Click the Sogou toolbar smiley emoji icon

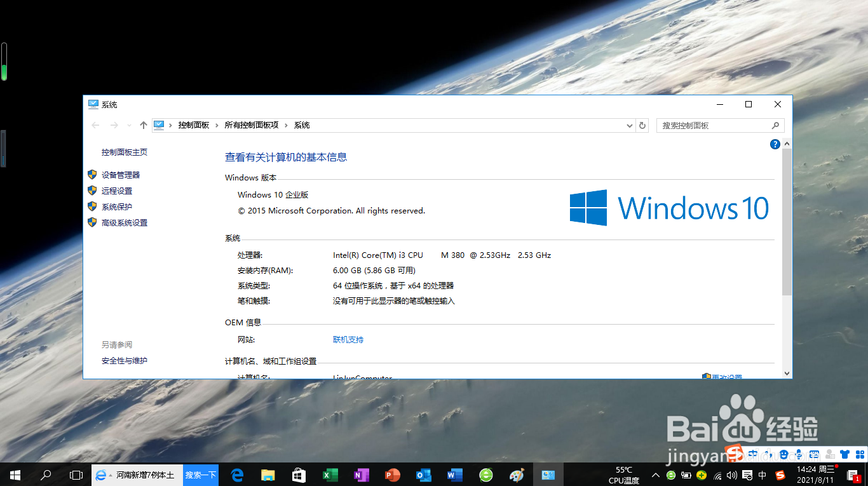coord(783,454)
